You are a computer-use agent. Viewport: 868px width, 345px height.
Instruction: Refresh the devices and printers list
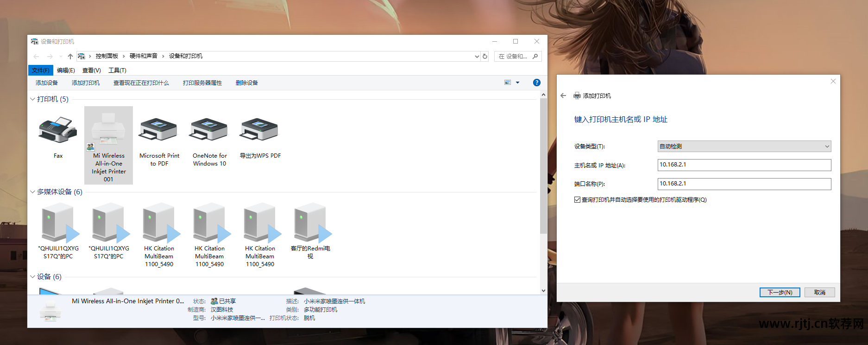[x=485, y=57]
